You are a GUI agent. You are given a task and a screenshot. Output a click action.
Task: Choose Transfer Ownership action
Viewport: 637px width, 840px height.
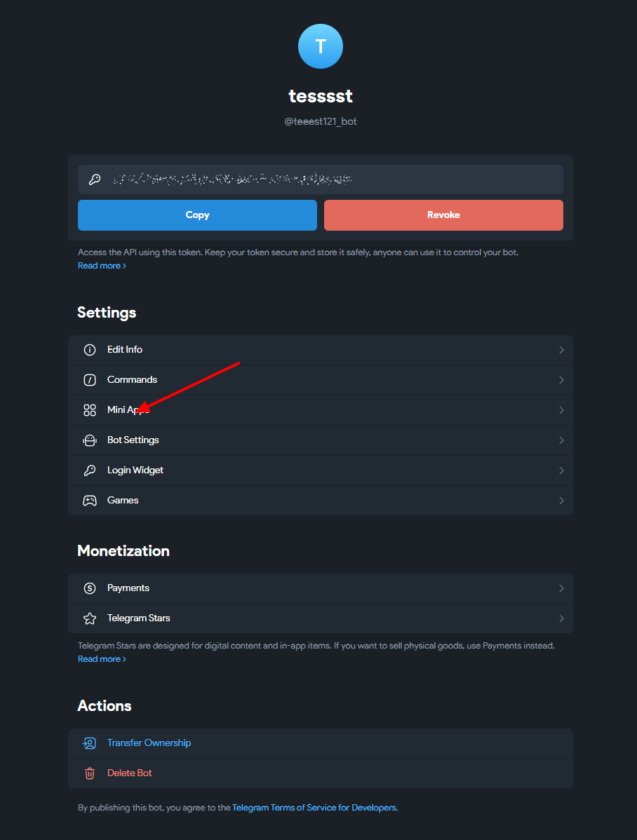tap(320, 743)
